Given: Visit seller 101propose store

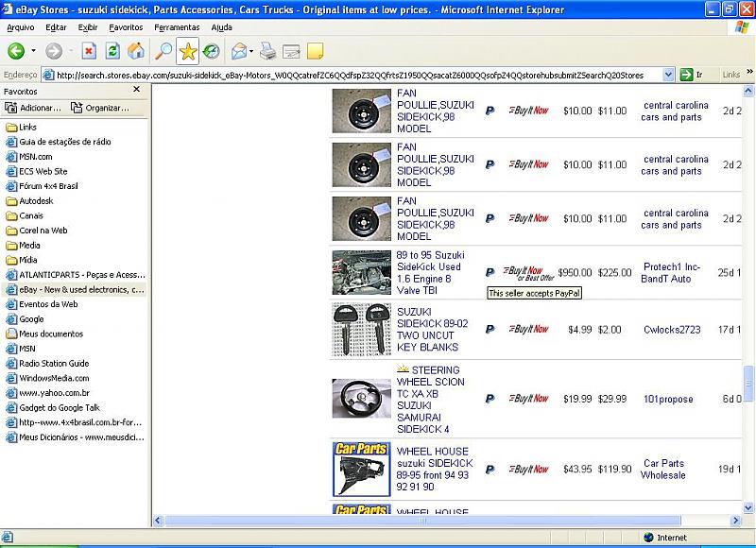Looking at the screenshot, I should coord(668,399).
